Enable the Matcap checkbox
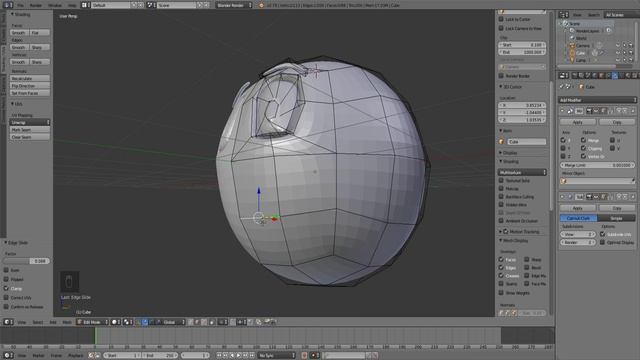The width and height of the screenshot is (640, 360). point(501,189)
